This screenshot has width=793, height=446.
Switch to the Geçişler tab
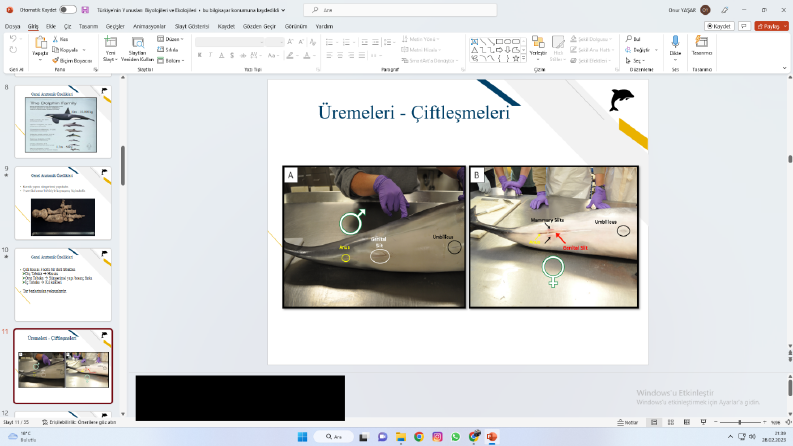[x=115, y=26]
